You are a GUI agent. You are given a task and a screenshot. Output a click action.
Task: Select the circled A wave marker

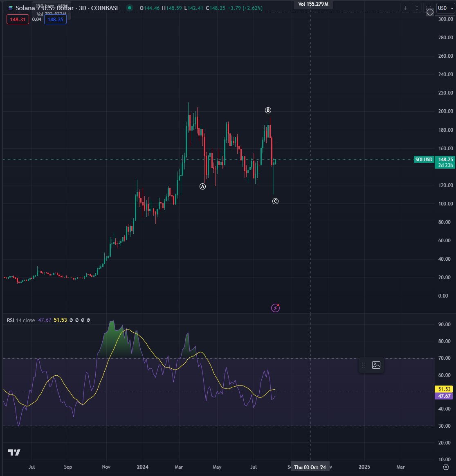pos(203,186)
